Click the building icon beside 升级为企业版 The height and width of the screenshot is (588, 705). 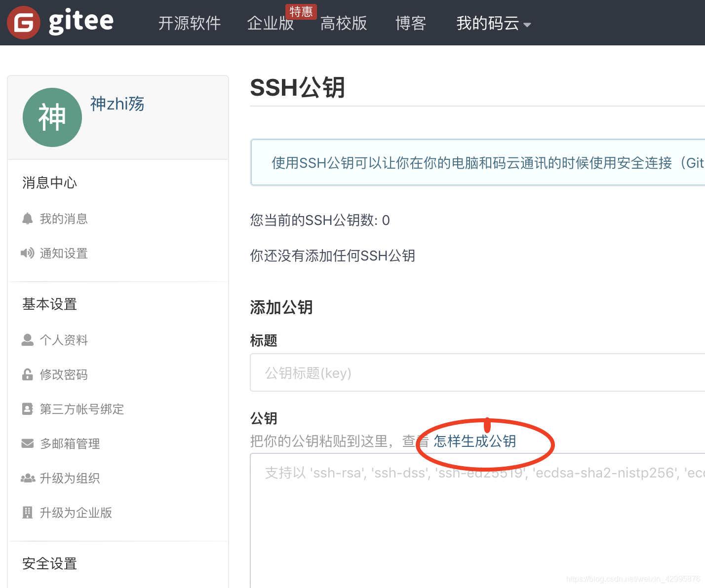[28, 513]
